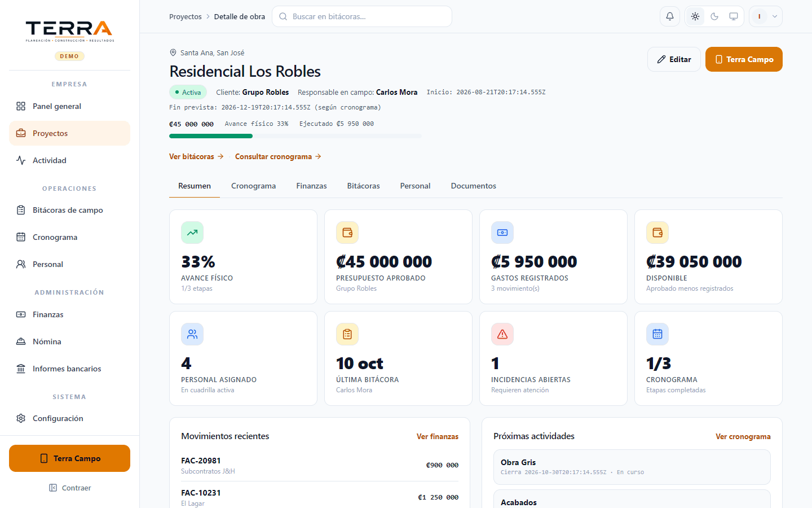The height and width of the screenshot is (508, 812).
Task: Click the Actividad pulse icon
Action: click(x=21, y=160)
